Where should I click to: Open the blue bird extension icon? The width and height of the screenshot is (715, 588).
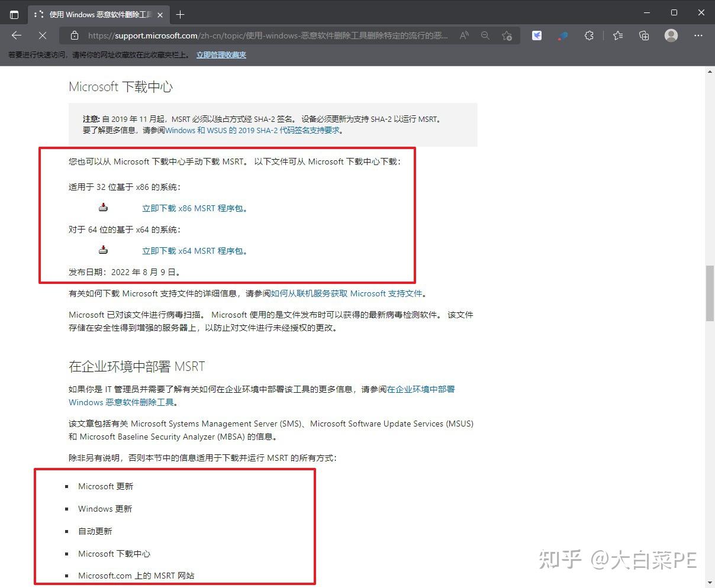coord(537,35)
